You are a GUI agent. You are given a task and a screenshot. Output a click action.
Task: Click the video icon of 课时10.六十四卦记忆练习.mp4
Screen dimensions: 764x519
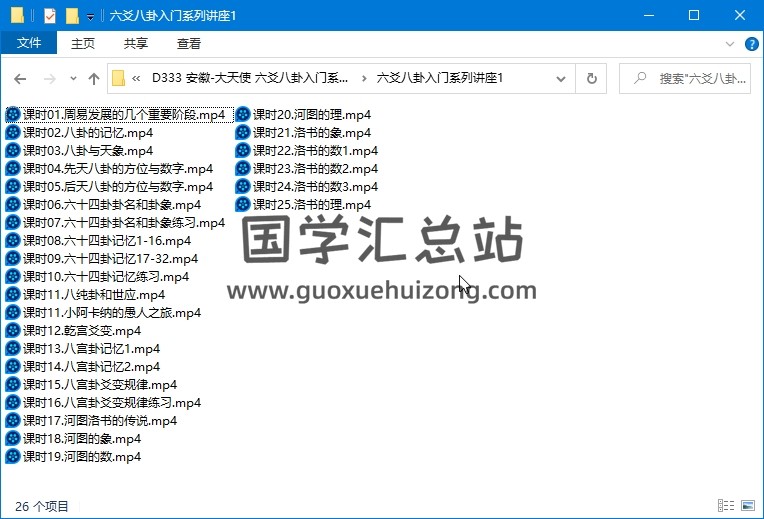(x=13, y=277)
